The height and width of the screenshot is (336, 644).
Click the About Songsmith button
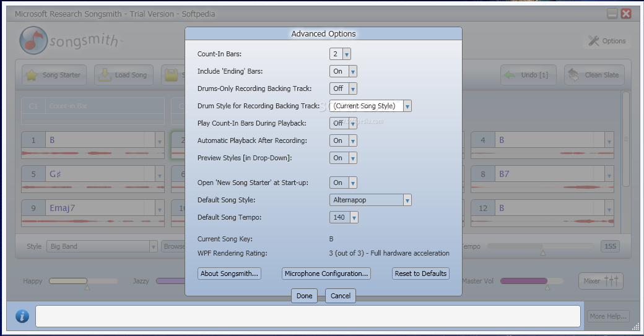click(x=229, y=274)
